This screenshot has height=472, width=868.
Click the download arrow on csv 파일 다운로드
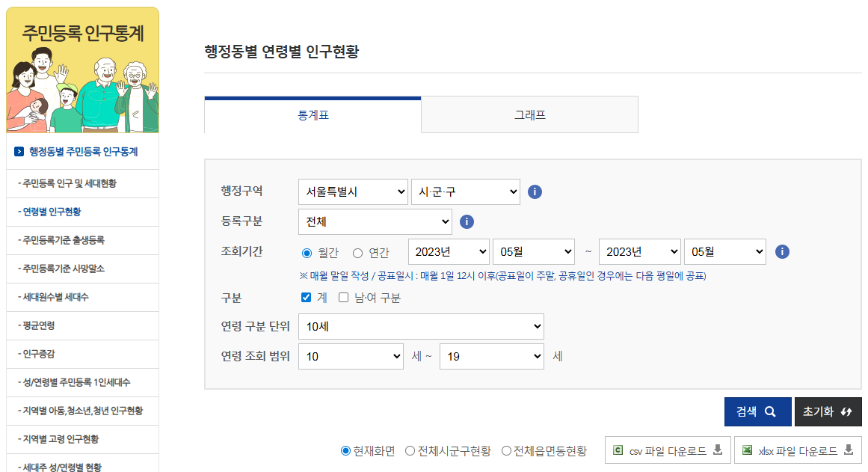[718, 450]
